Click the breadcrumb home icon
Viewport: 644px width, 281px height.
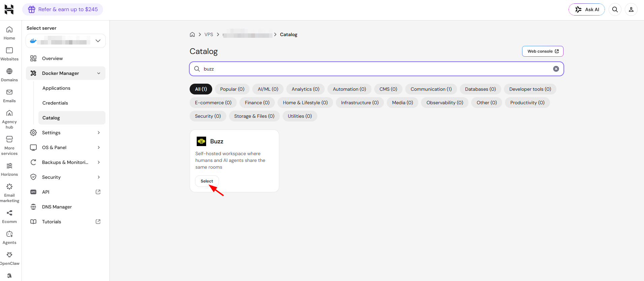click(x=192, y=34)
